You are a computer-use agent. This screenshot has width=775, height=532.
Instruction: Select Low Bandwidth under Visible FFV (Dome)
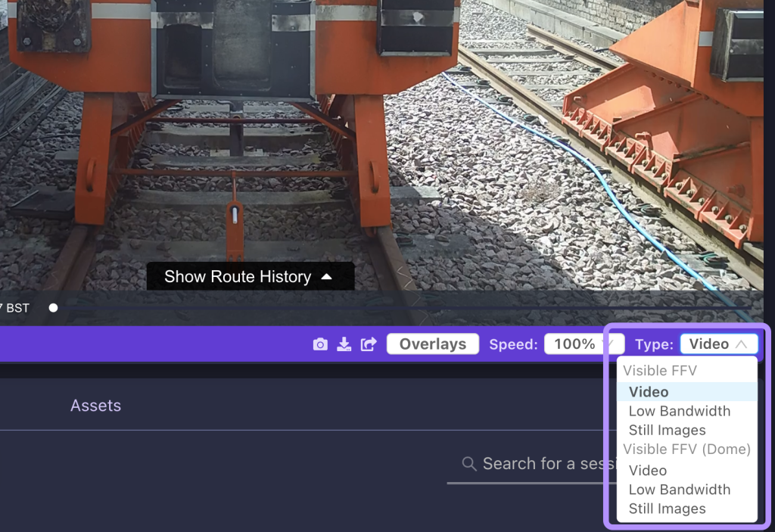(687, 490)
